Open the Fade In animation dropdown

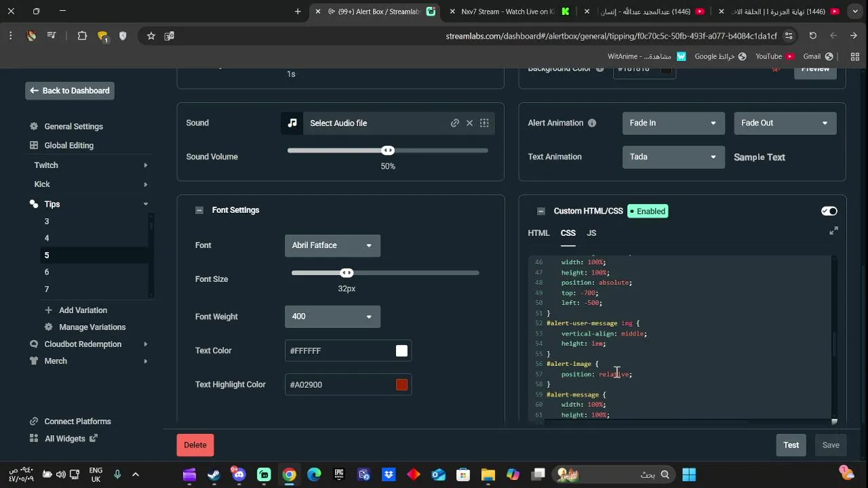[x=673, y=123]
